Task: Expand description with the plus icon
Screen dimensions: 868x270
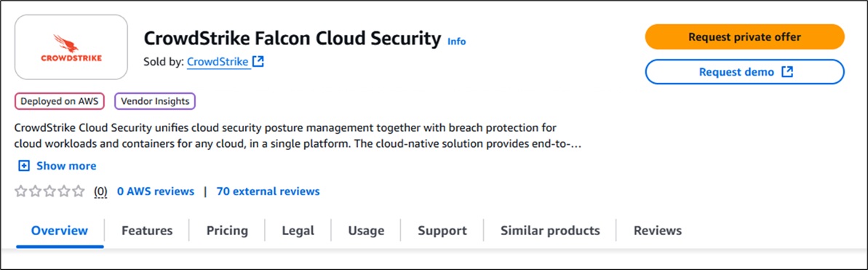Action: [x=24, y=165]
